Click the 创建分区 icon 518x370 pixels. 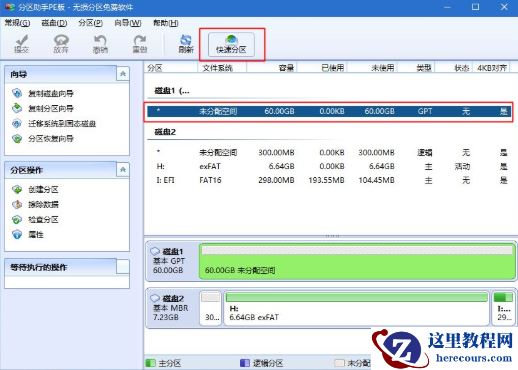point(17,189)
